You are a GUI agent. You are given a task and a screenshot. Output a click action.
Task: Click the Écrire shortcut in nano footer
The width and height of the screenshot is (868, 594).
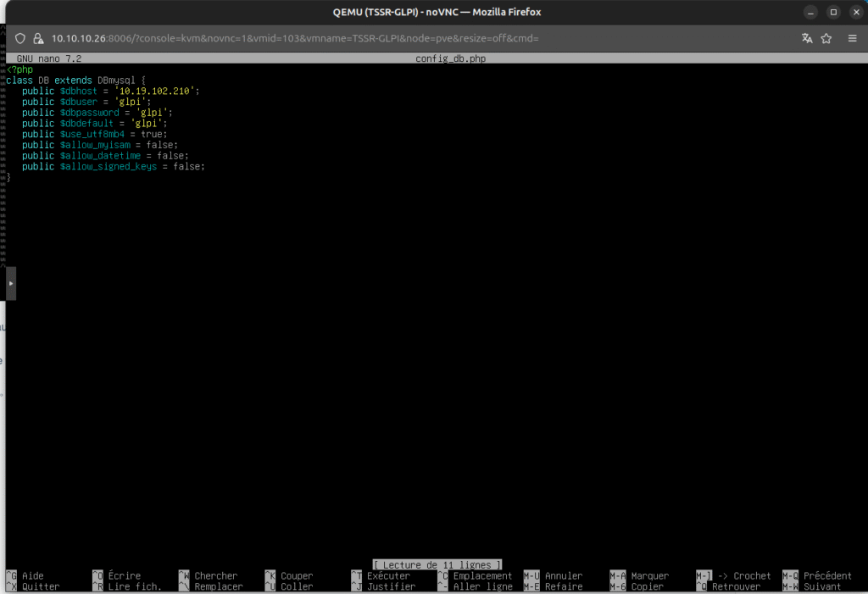coord(124,576)
